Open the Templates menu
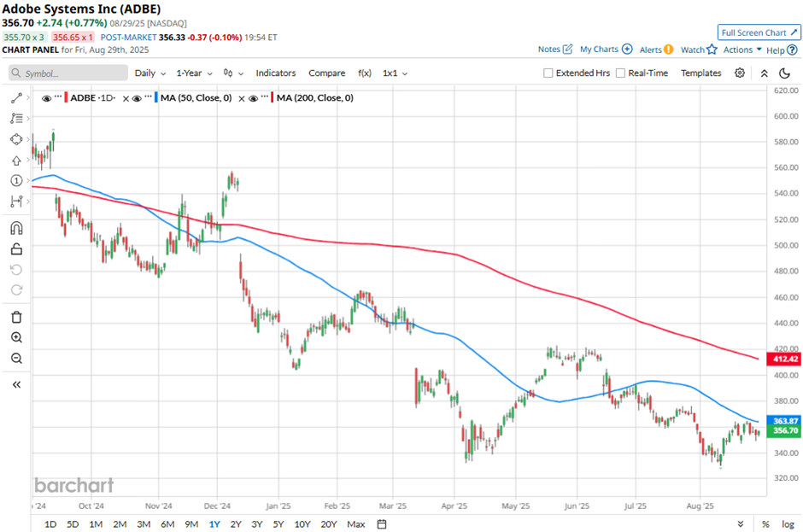The height and width of the screenshot is (532, 803). pos(701,73)
